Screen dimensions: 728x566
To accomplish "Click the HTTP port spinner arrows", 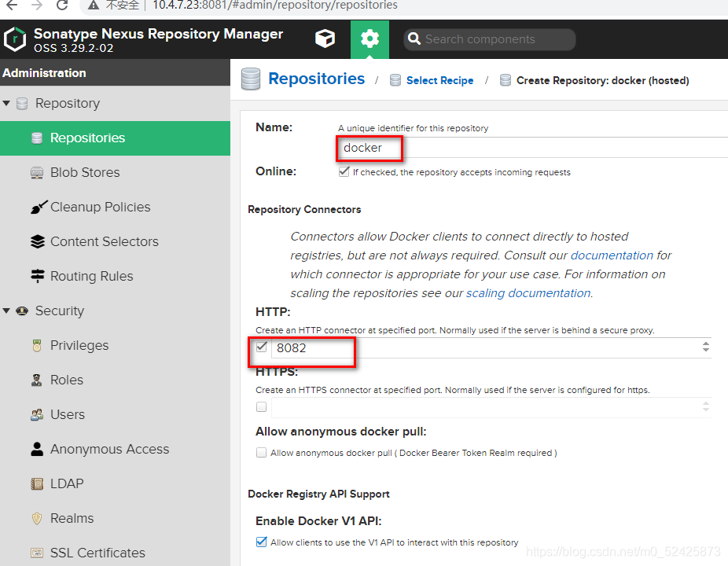I will pos(706,347).
